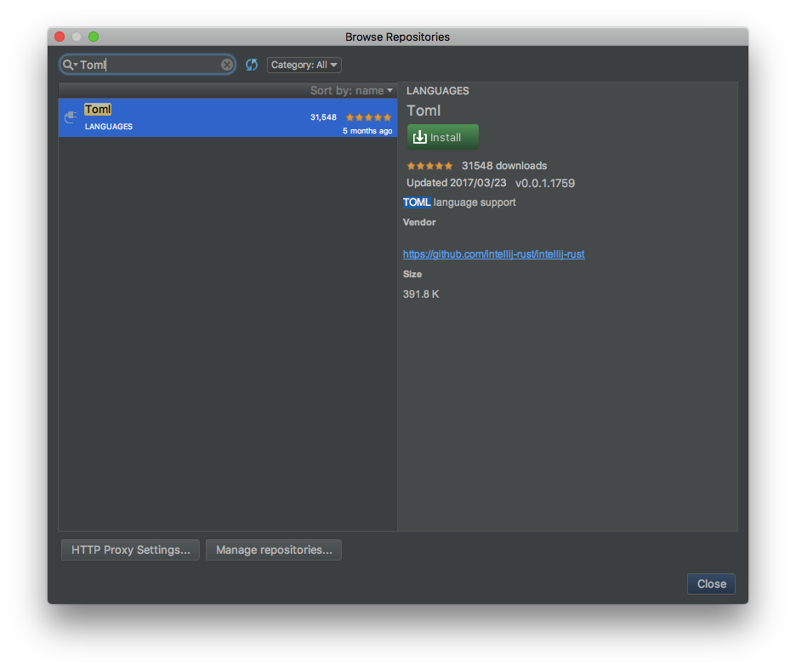Click the '391.8 K' size value
The image size is (796, 672).
pyautogui.click(x=421, y=294)
